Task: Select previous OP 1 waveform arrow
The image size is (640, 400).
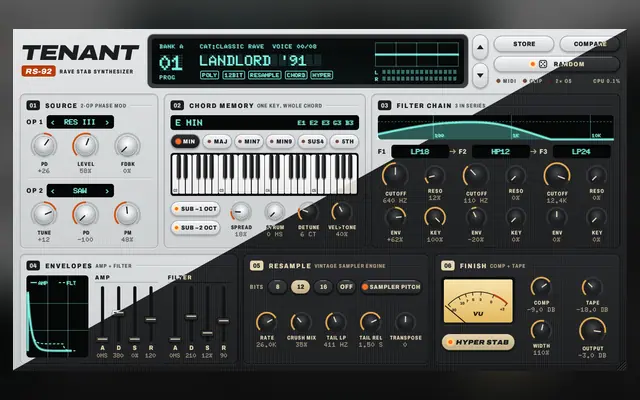Action: [x=53, y=122]
